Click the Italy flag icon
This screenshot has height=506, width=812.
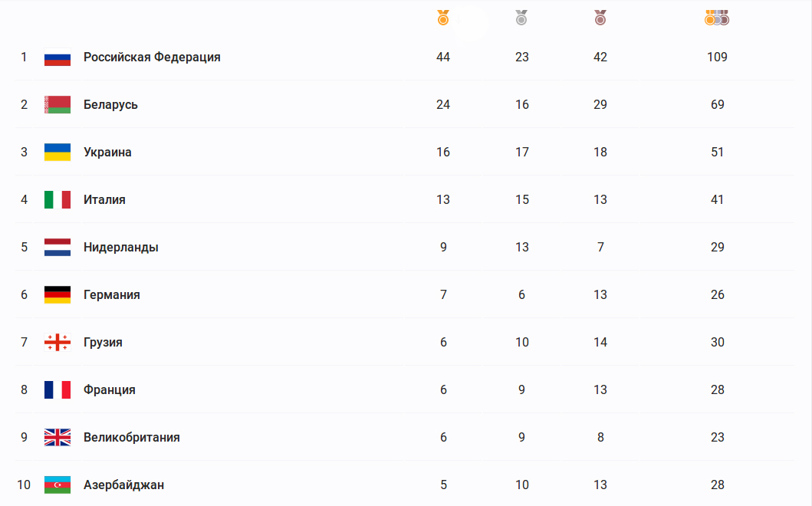(58, 200)
